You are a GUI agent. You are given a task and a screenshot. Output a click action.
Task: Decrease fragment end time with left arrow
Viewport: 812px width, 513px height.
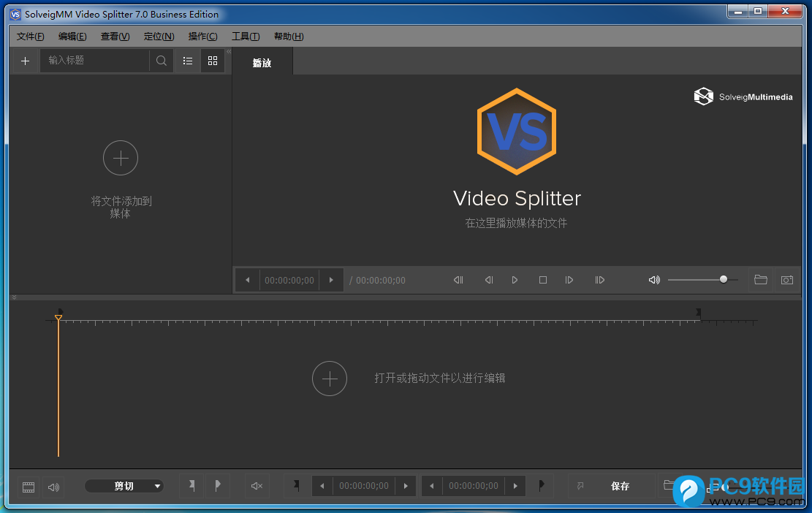pyautogui.click(x=432, y=486)
